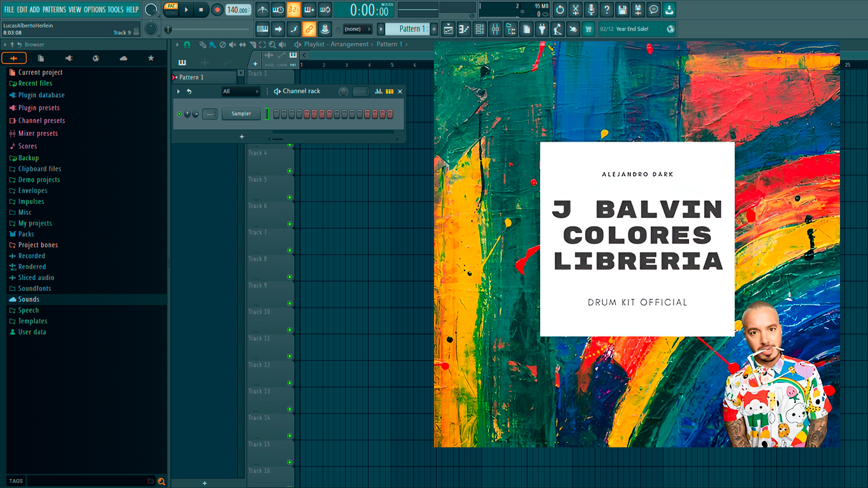The image size is (868, 488).
Task: Select the playlist draw pencil tool
Action: coord(202,44)
